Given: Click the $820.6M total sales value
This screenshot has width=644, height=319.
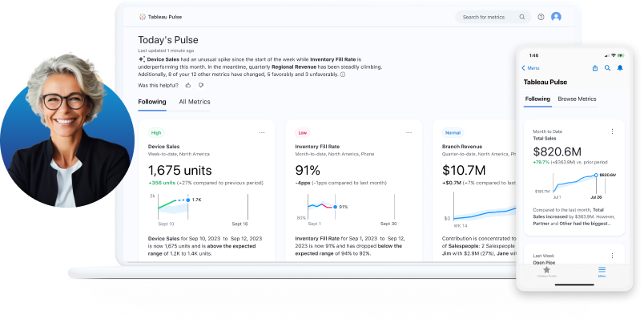Looking at the screenshot, I should tap(557, 151).
